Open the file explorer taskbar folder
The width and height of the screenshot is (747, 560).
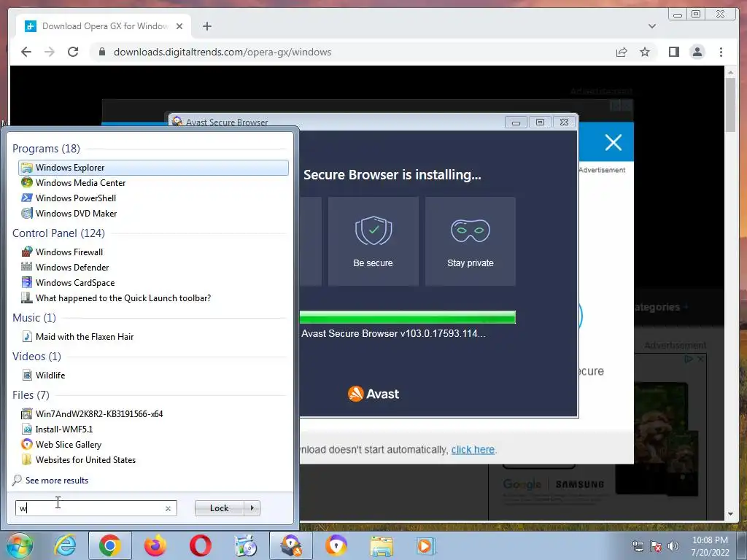(x=382, y=545)
